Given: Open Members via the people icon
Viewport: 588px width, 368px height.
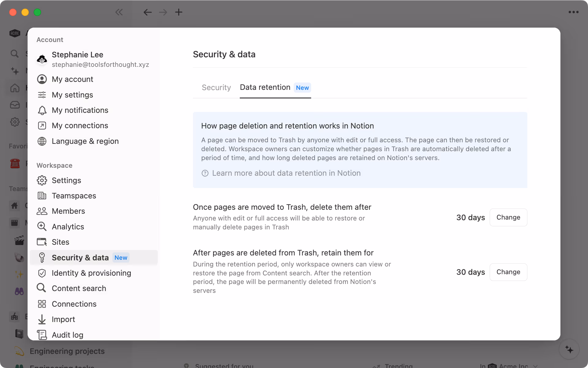Looking at the screenshot, I should [x=42, y=211].
